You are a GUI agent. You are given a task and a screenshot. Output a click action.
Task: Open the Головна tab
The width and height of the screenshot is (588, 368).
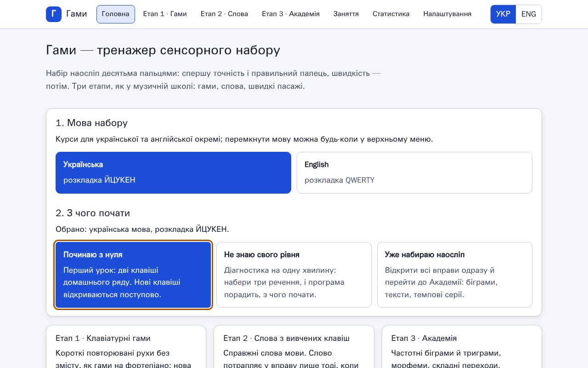click(x=116, y=14)
